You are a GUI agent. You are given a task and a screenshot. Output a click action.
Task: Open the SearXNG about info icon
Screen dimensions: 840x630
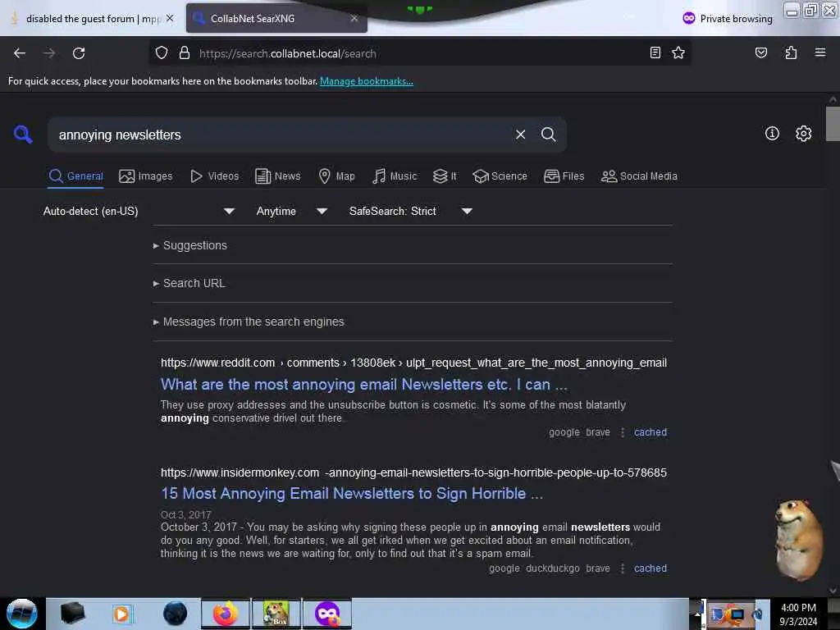click(772, 134)
